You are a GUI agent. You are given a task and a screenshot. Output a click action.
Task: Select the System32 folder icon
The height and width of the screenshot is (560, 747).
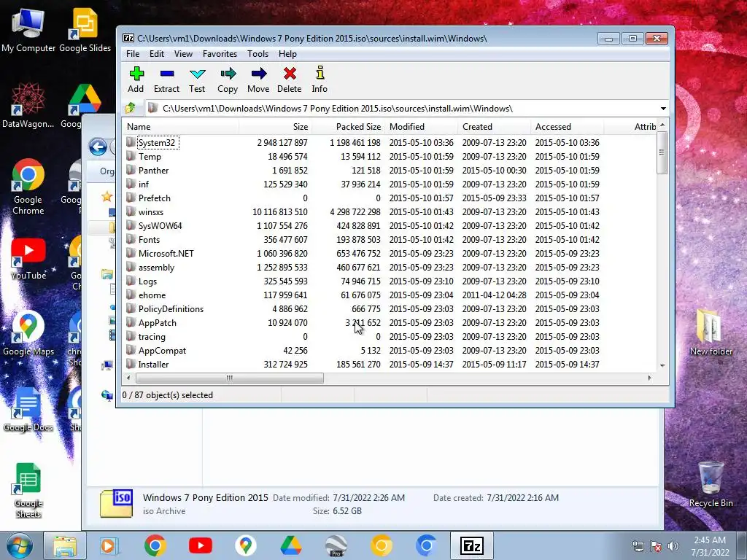[131, 142]
